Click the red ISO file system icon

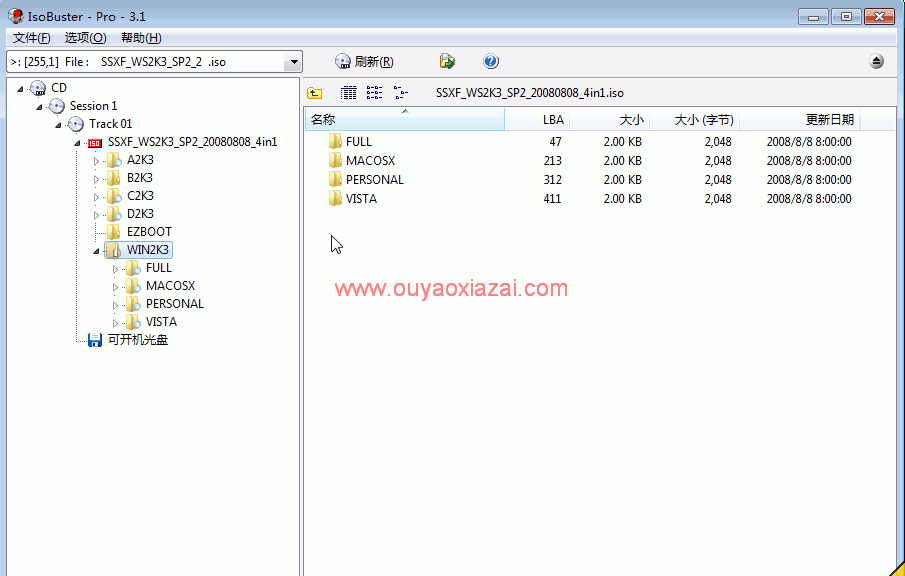95,143
